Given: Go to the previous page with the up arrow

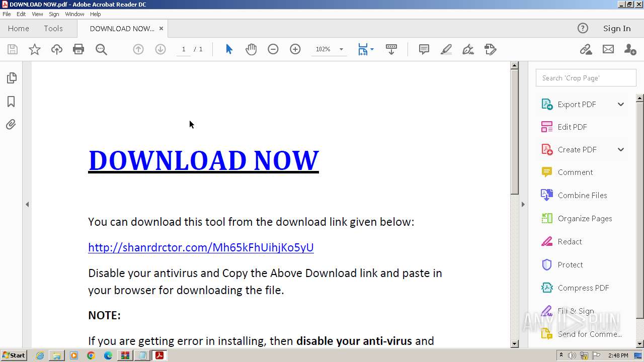Looking at the screenshot, I should point(138,49).
